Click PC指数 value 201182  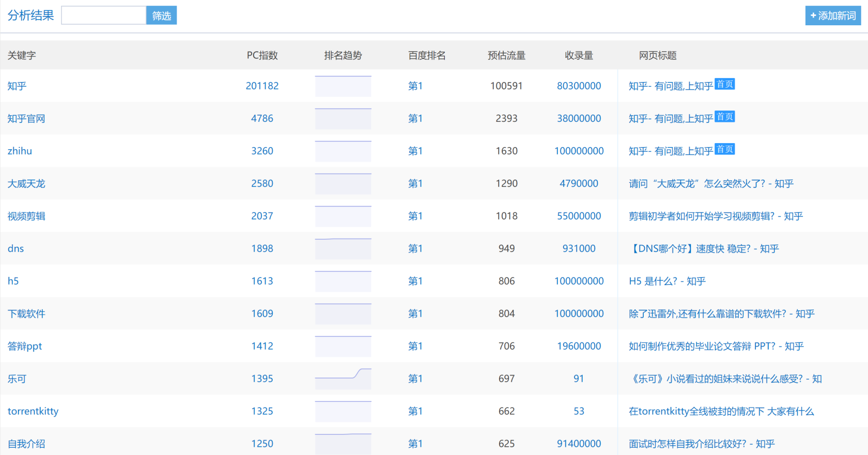[x=262, y=86]
